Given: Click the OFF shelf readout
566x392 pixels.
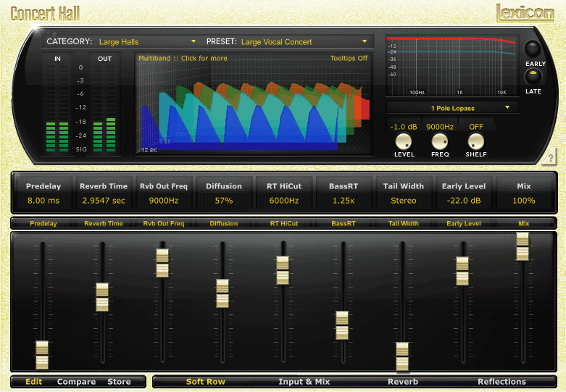Looking at the screenshot, I should point(475,127).
